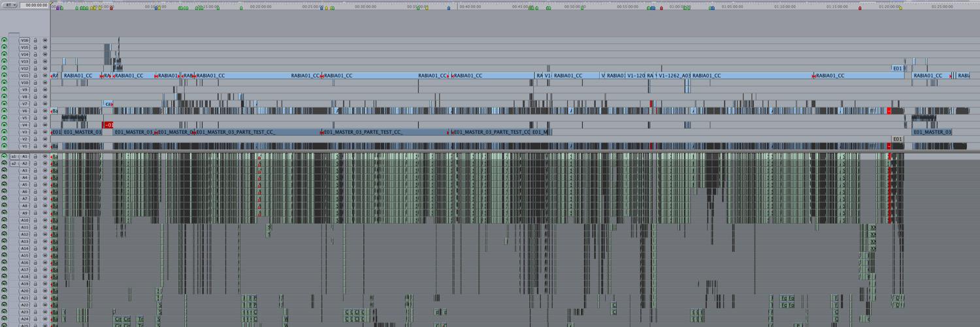This screenshot has width=980, height=327.
Task: Lock audio track A12
Action: pyautogui.click(x=36, y=234)
